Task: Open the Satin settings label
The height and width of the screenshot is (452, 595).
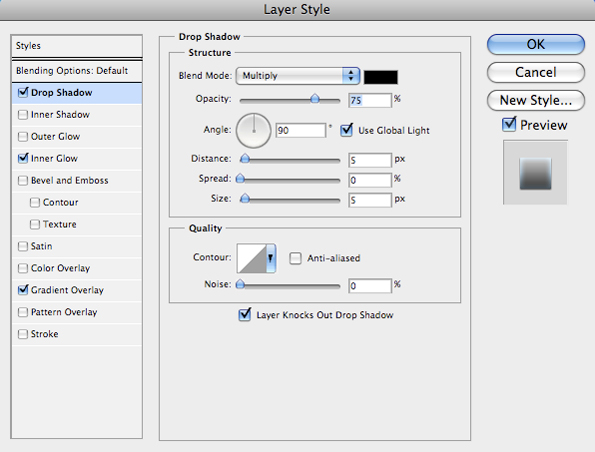Action: click(41, 247)
